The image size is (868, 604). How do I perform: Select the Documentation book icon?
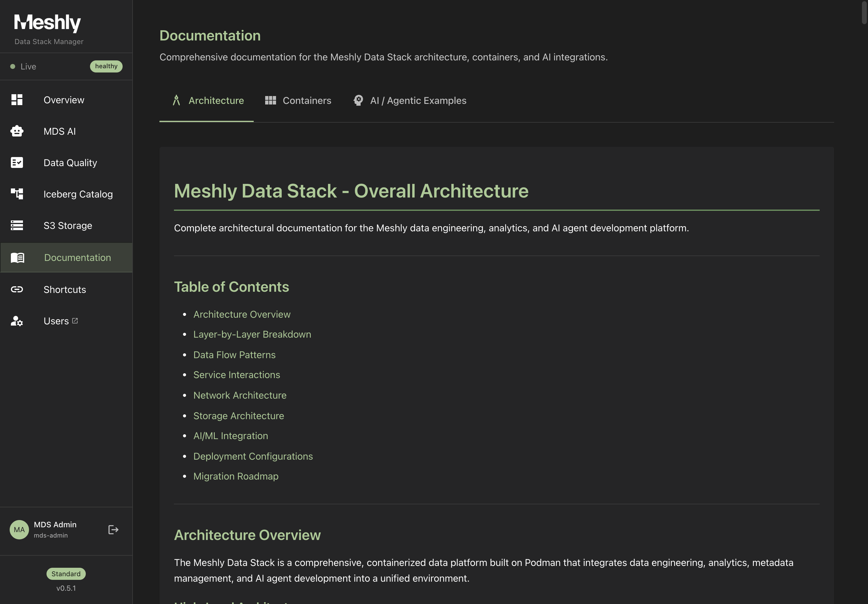[17, 257]
